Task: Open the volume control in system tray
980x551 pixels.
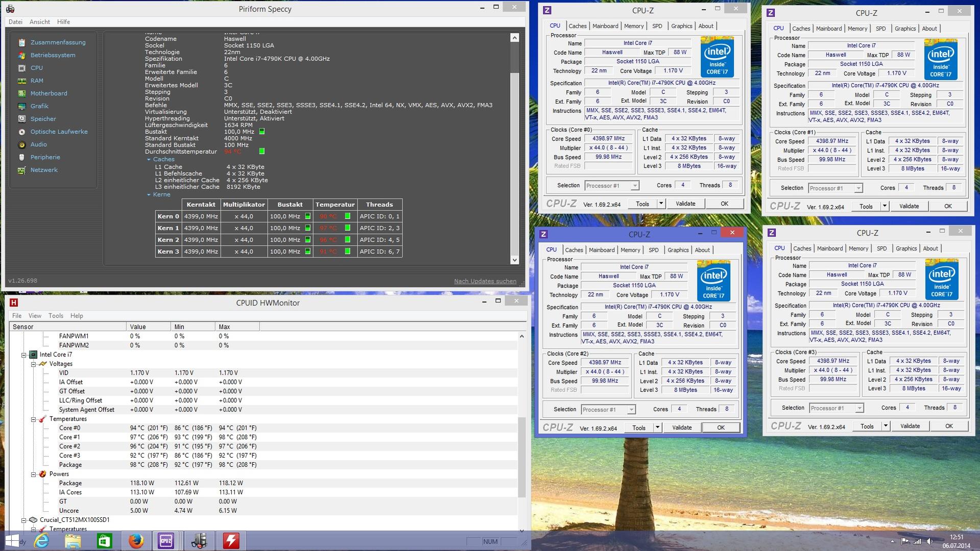Action: pos(929,541)
